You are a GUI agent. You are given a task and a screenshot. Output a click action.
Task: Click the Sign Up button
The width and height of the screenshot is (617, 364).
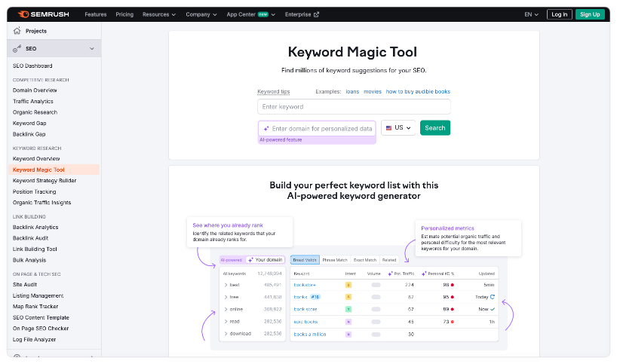(x=590, y=14)
